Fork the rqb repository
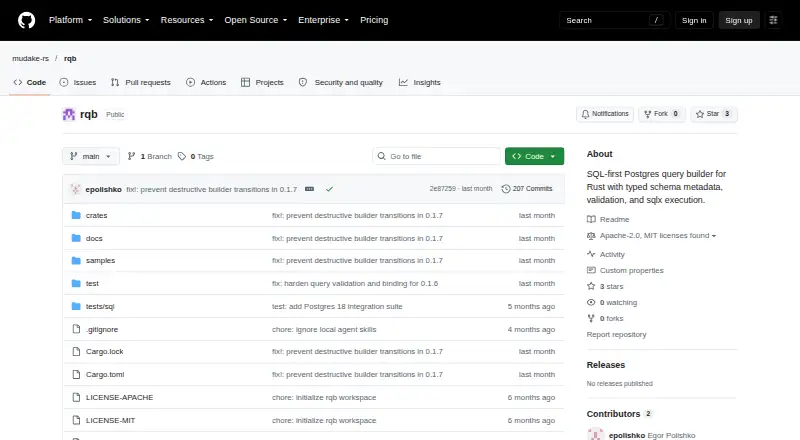Image resolution: width=800 pixels, height=440 pixels. (x=661, y=114)
